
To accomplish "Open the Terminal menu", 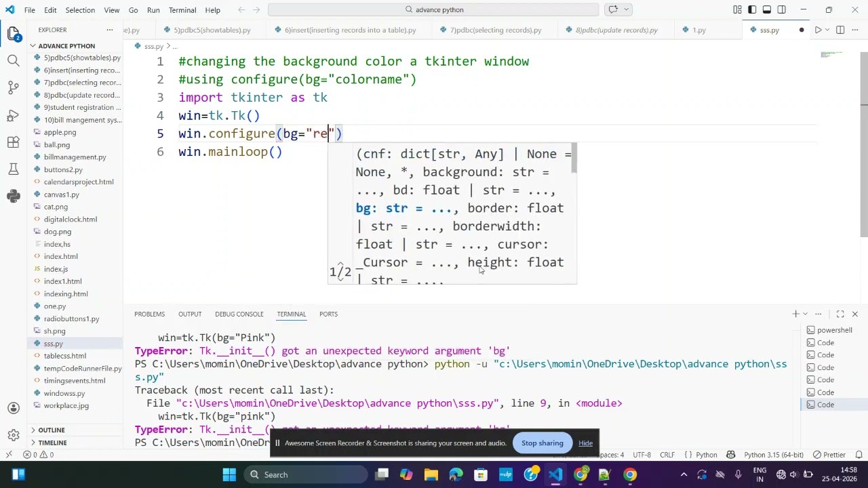I will click(182, 10).
